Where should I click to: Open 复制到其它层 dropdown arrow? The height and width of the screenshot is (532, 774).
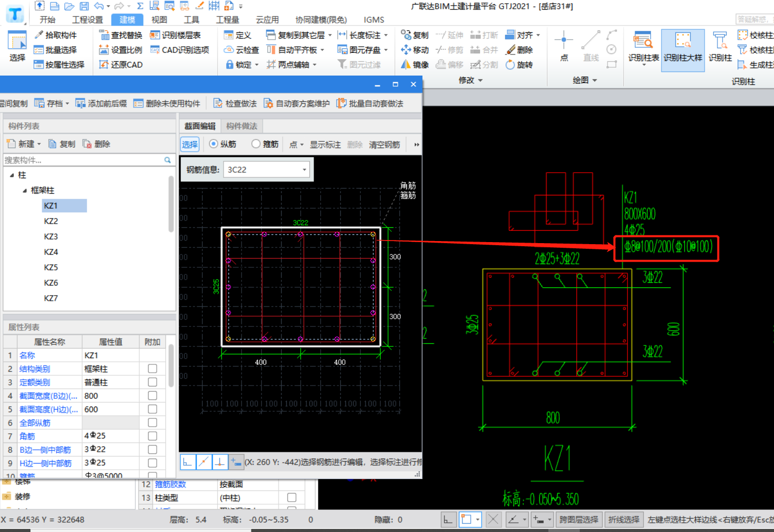click(329, 35)
